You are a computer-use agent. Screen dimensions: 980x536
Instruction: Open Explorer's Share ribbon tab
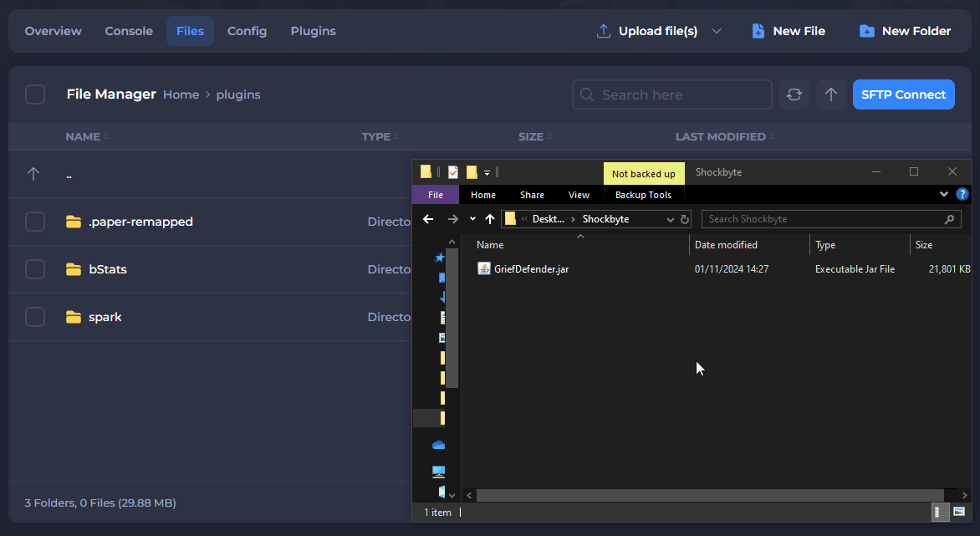click(532, 195)
